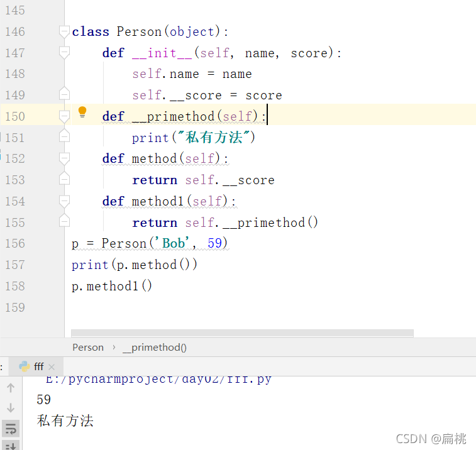476x450 pixels.
Task: Click the number 59 on line 156
Action: pyautogui.click(x=215, y=243)
